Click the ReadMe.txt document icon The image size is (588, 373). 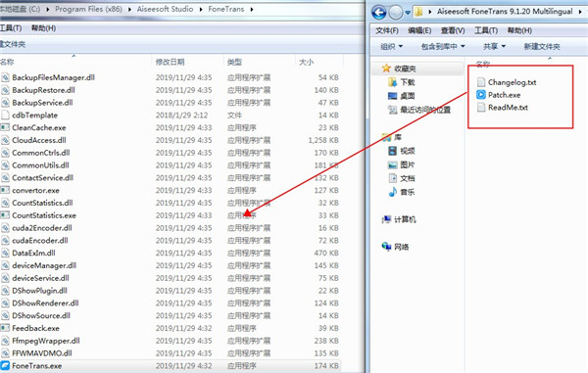pos(481,108)
